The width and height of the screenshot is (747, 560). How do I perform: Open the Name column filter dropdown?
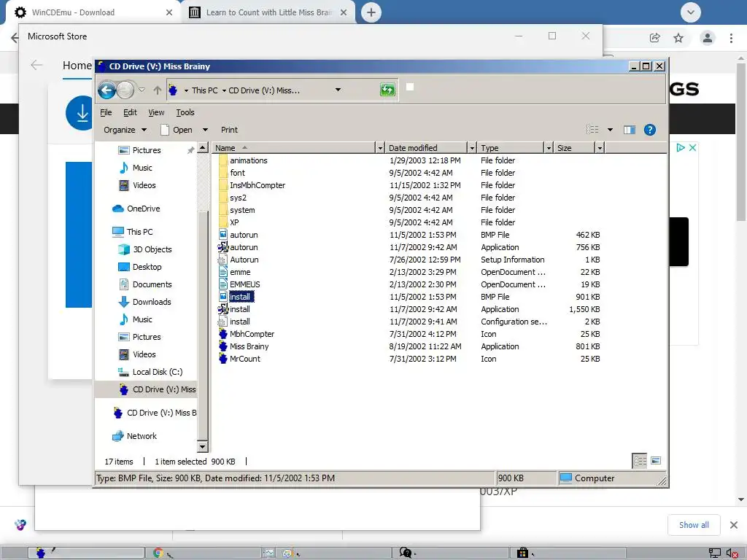pos(379,148)
